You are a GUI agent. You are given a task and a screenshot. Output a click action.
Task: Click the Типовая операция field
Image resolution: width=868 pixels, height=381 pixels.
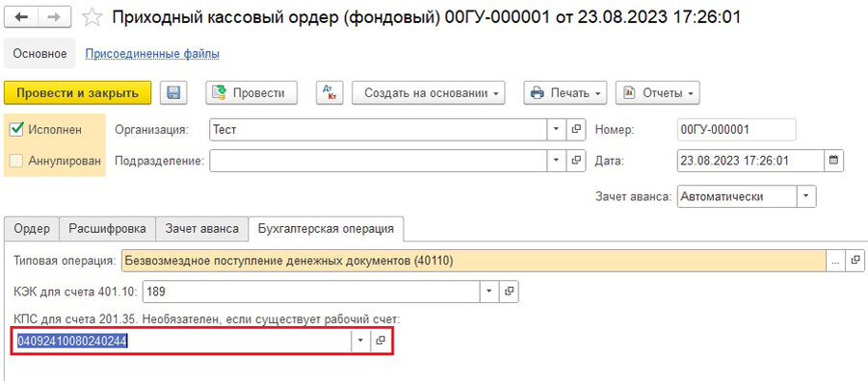473,261
